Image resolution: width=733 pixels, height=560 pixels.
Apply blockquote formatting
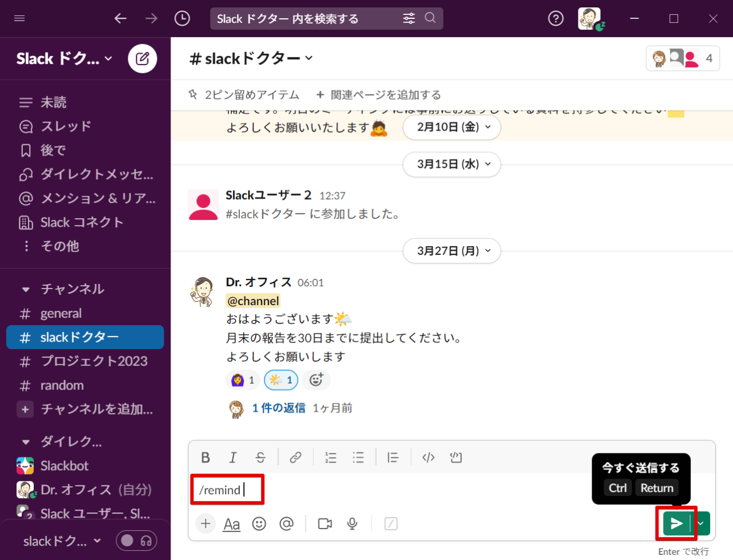(393, 457)
